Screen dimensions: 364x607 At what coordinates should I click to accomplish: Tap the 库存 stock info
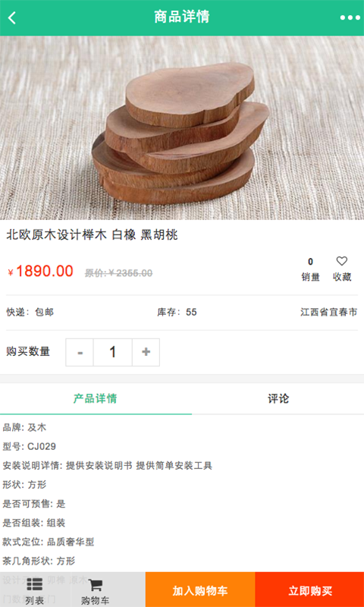(x=177, y=312)
